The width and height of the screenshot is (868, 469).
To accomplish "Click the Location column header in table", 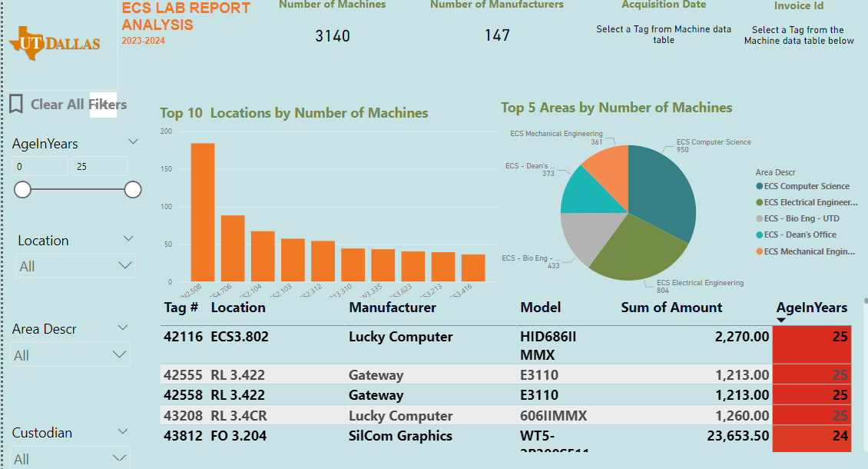I will pyautogui.click(x=238, y=308).
